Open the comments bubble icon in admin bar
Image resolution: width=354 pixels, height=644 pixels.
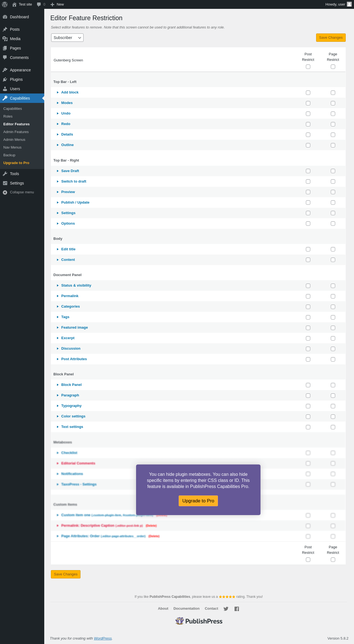pyautogui.click(x=39, y=4)
